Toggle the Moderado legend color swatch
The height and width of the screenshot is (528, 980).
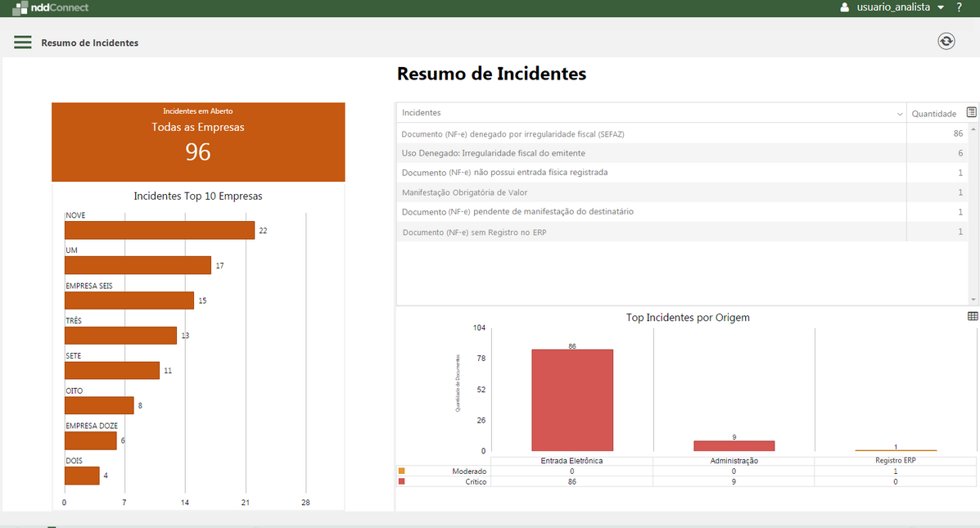401,471
